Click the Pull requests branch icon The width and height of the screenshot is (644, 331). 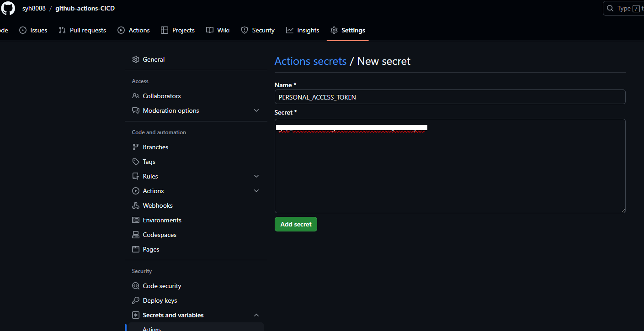coord(62,30)
